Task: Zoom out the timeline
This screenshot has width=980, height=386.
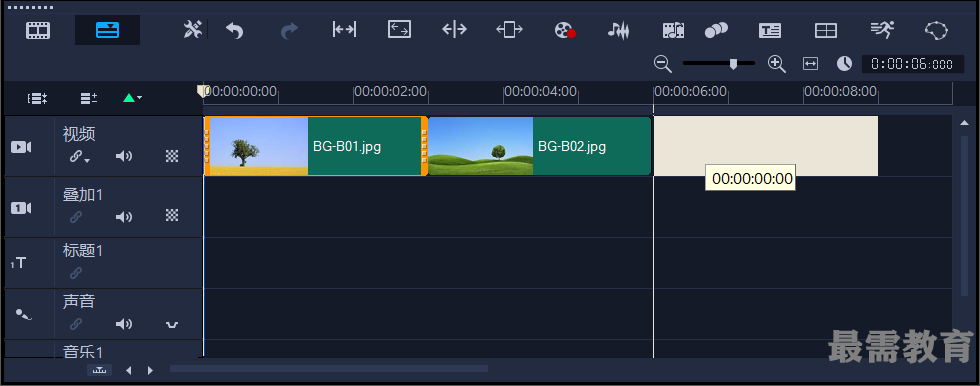Action: [x=662, y=63]
